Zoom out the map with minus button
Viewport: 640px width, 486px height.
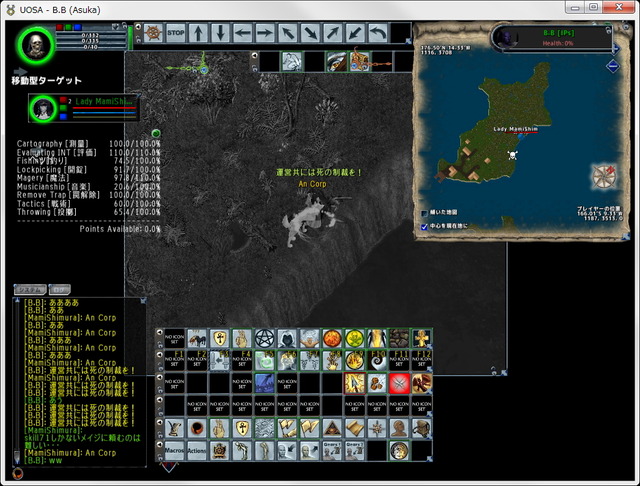[613, 66]
